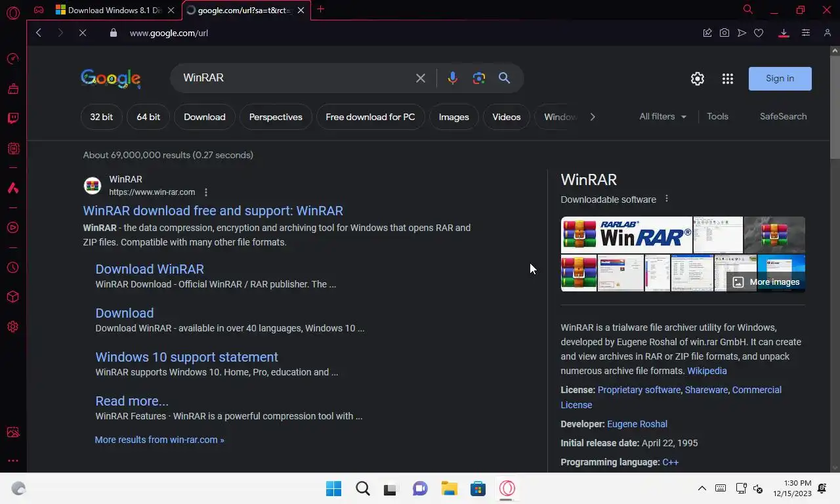
Task: Close the google.com/url tab
Action: (301, 10)
